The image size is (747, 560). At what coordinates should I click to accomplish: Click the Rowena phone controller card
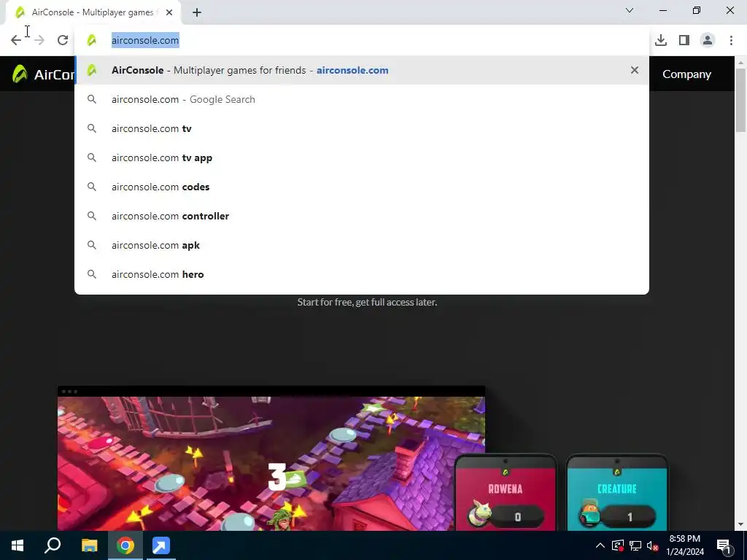(506, 494)
